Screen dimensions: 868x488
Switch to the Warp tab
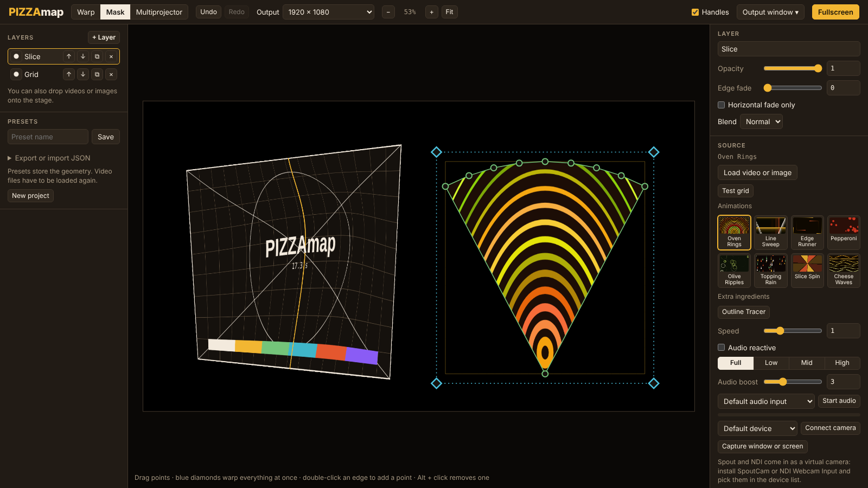(x=86, y=12)
